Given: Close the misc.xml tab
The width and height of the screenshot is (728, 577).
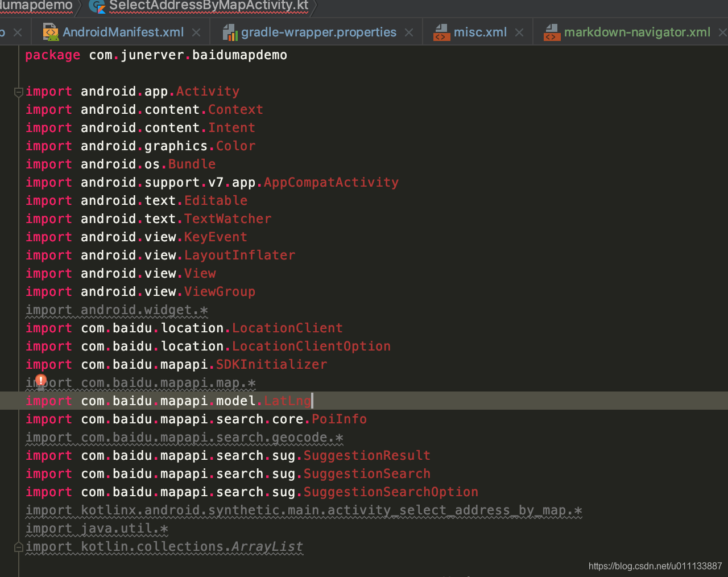Looking at the screenshot, I should (519, 33).
